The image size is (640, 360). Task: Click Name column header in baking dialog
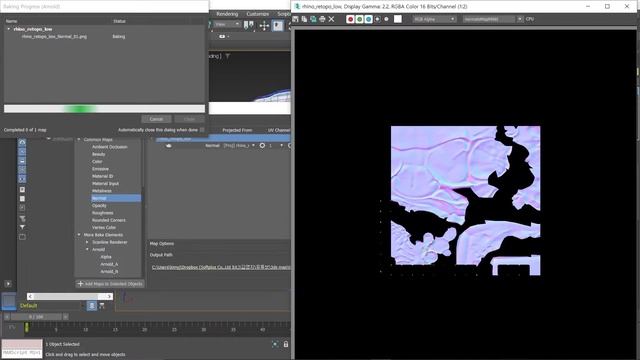11,21
